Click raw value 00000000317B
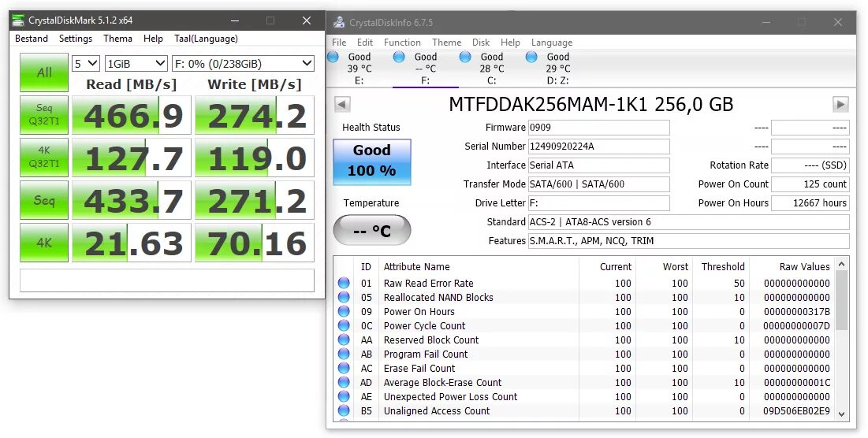This screenshot has width=868, height=438. pyautogui.click(x=796, y=311)
